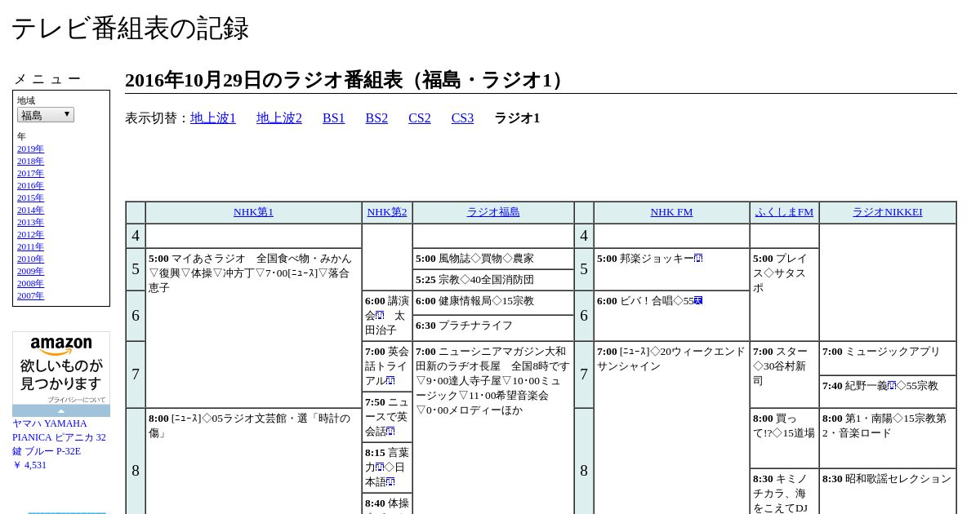The width and height of the screenshot is (980, 514).
Task: Click the icon after 英会話トライアル
Action: (390, 381)
